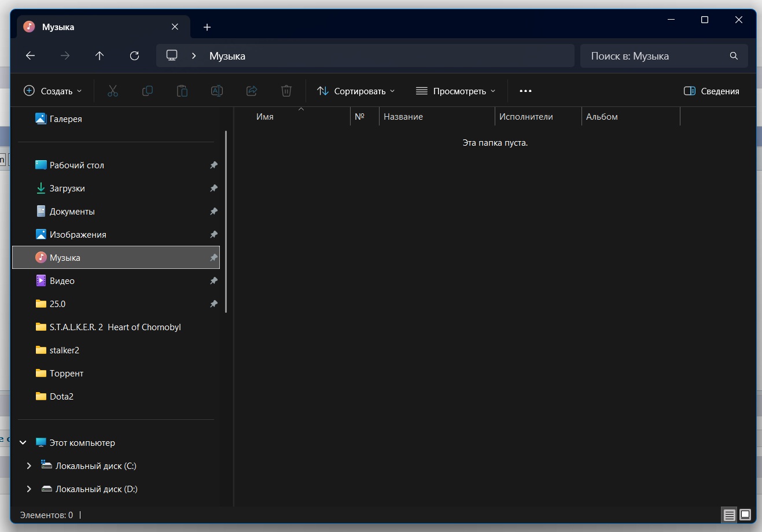Unpin 25.0 folder using its pin icon
This screenshot has width=762, height=532.
(x=213, y=304)
